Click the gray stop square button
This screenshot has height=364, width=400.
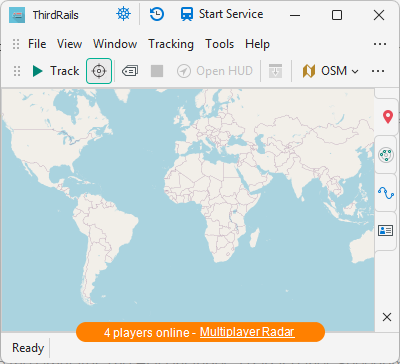pyautogui.click(x=157, y=71)
